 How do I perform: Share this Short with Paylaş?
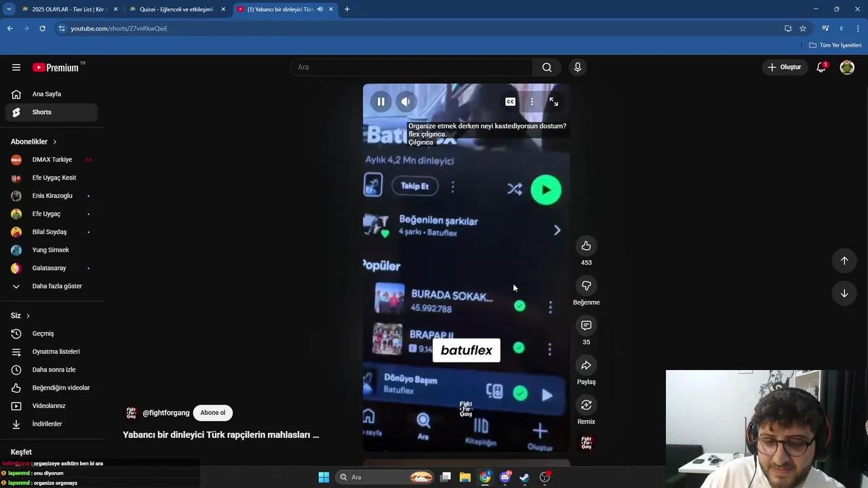(x=586, y=365)
